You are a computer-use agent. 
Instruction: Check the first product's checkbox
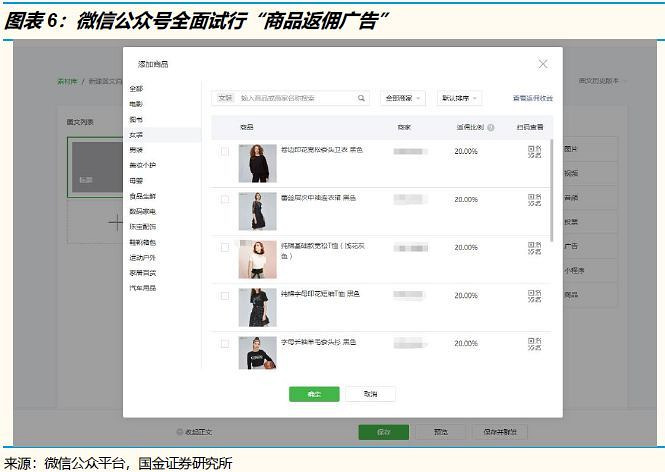point(225,151)
